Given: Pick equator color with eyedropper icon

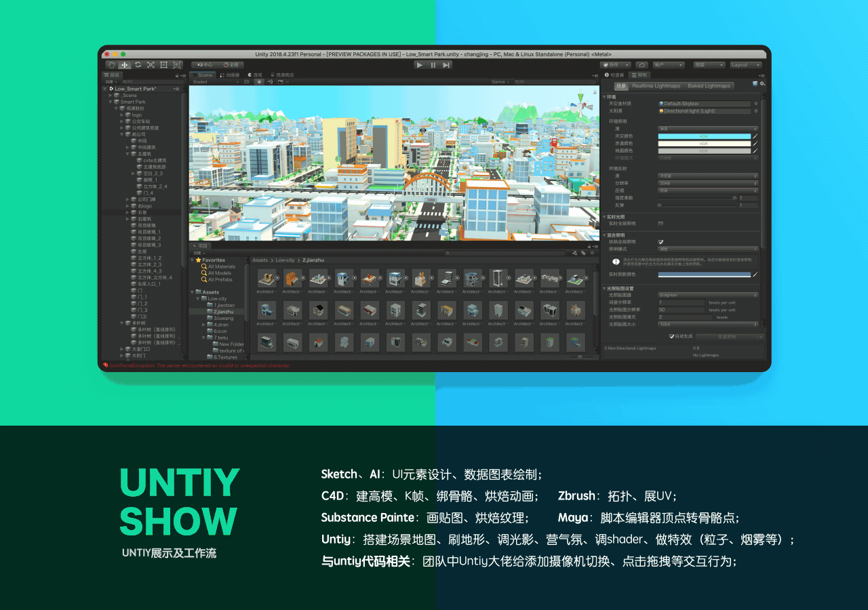Looking at the screenshot, I should pos(755,144).
